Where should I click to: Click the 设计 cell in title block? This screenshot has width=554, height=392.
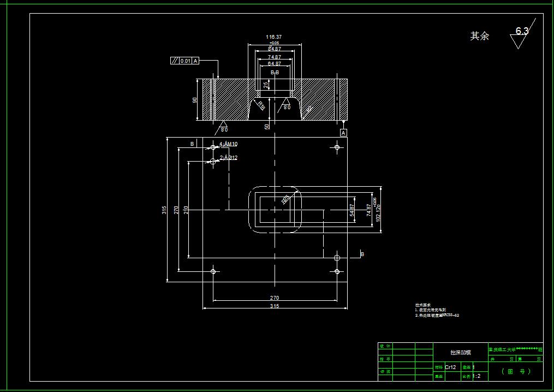385,346
